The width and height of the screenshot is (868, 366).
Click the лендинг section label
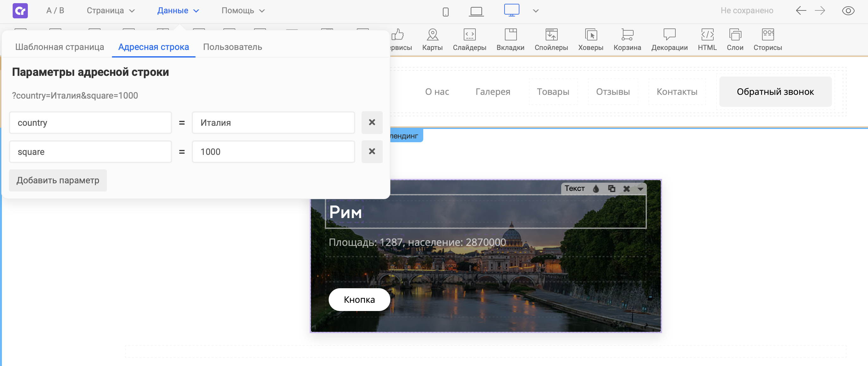406,136
